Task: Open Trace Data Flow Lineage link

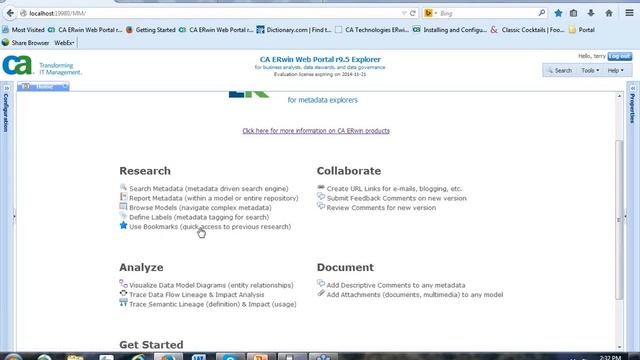Action: (196, 294)
